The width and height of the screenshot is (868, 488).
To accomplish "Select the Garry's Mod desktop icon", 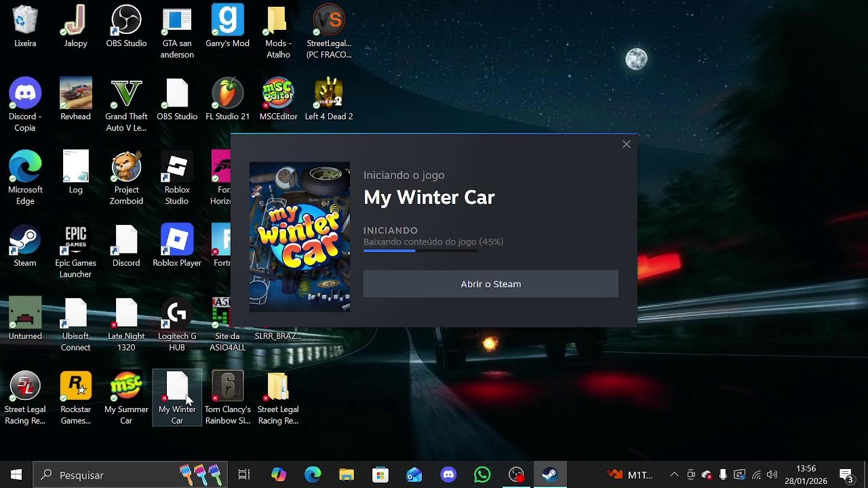I will tap(228, 27).
